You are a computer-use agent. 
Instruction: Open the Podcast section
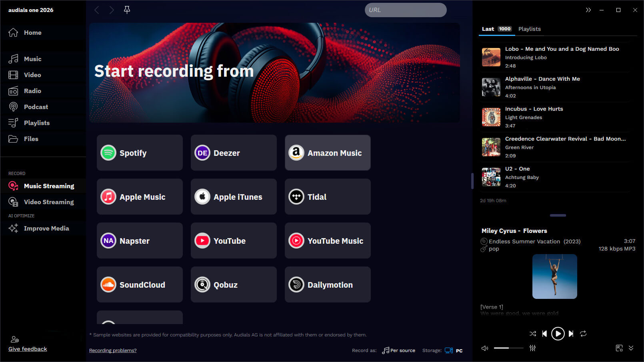coord(36,107)
